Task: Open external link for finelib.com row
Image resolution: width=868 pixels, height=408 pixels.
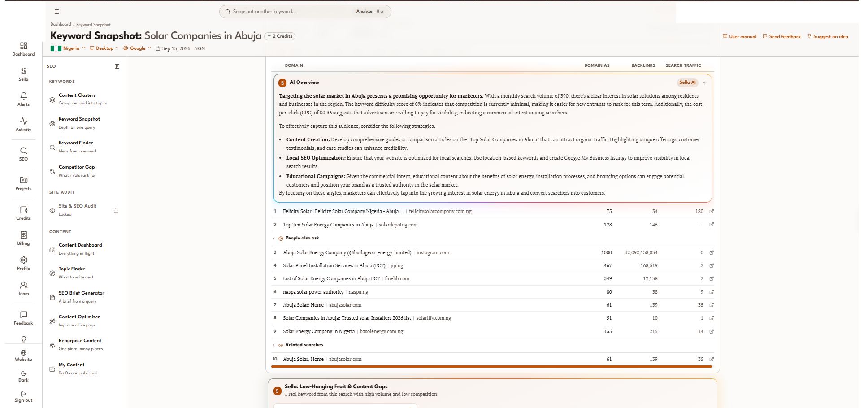Action: (712, 278)
